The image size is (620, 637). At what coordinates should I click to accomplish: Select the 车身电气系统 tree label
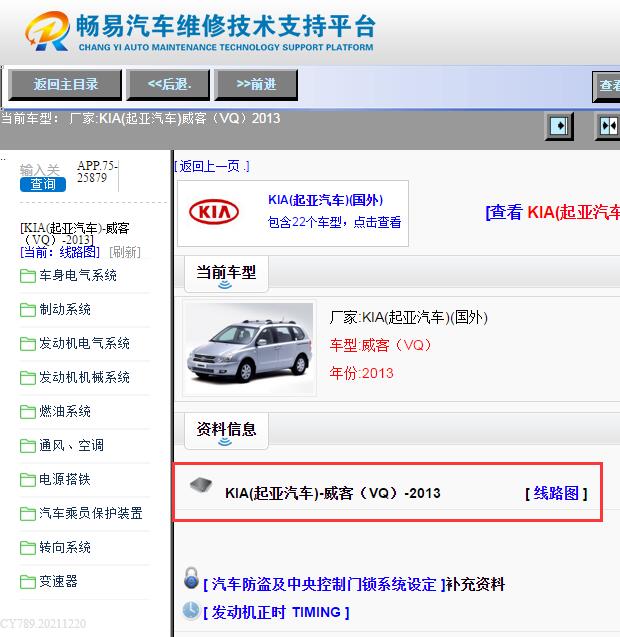click(x=78, y=275)
